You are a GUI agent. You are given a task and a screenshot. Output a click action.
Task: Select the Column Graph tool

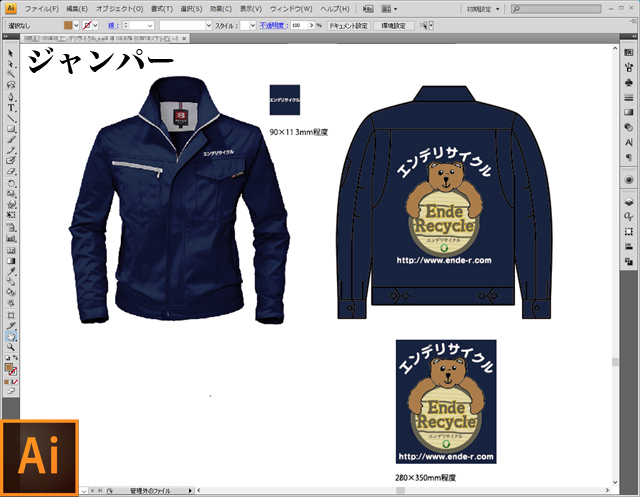tap(11, 238)
